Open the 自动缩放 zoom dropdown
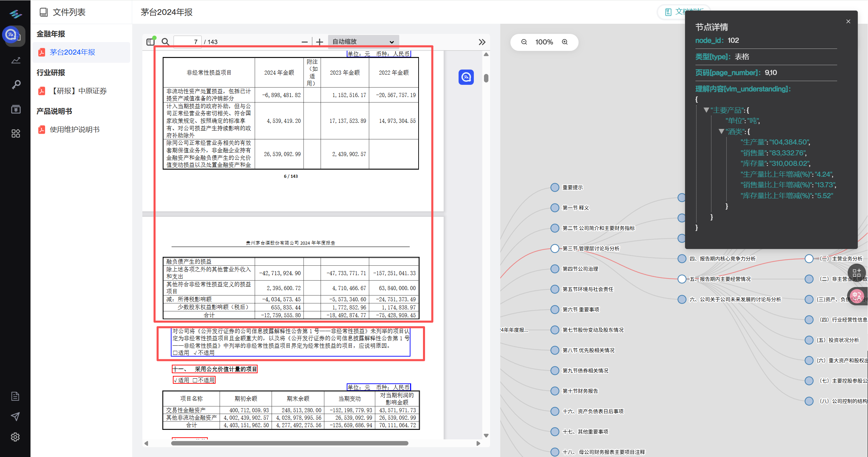The image size is (868, 457). click(363, 42)
